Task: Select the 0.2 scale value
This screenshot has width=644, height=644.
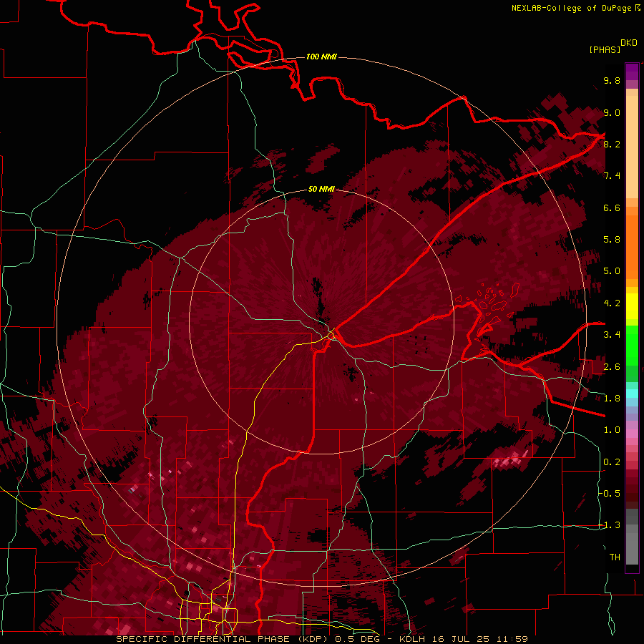Action: pyautogui.click(x=612, y=462)
